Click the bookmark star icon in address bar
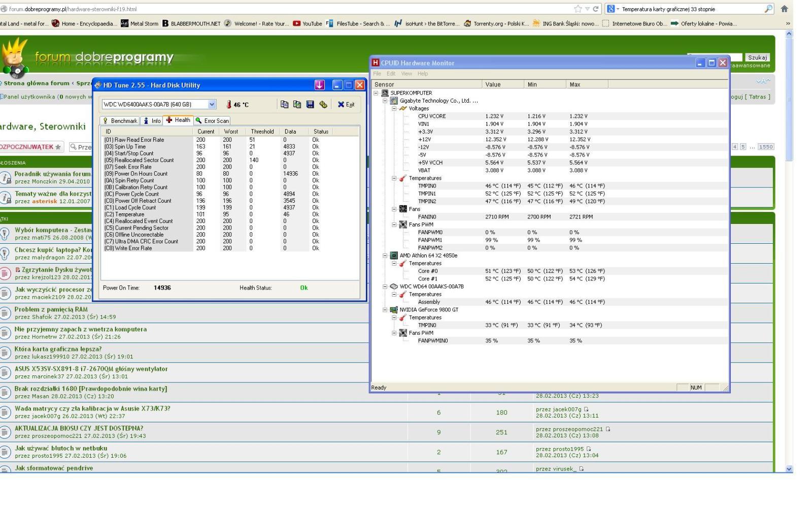 pyautogui.click(x=578, y=9)
